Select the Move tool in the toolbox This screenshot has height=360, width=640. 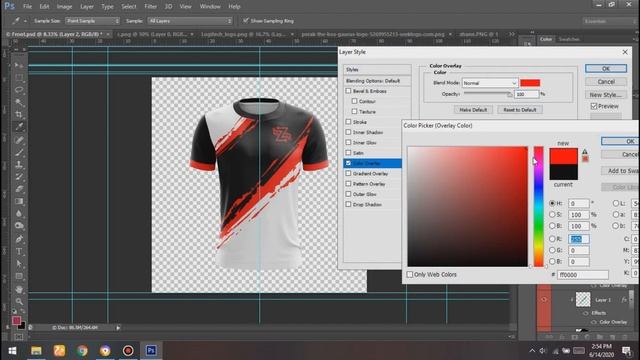click(x=19, y=65)
